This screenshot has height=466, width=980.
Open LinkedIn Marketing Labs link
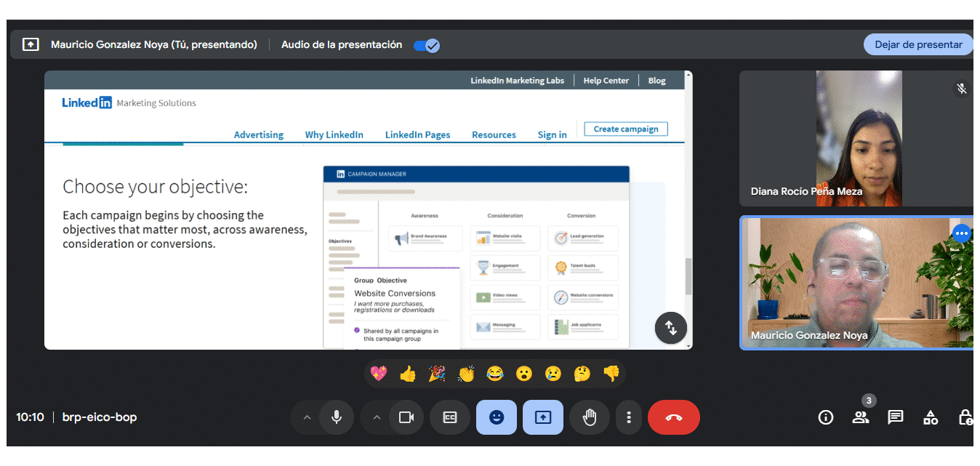(517, 81)
